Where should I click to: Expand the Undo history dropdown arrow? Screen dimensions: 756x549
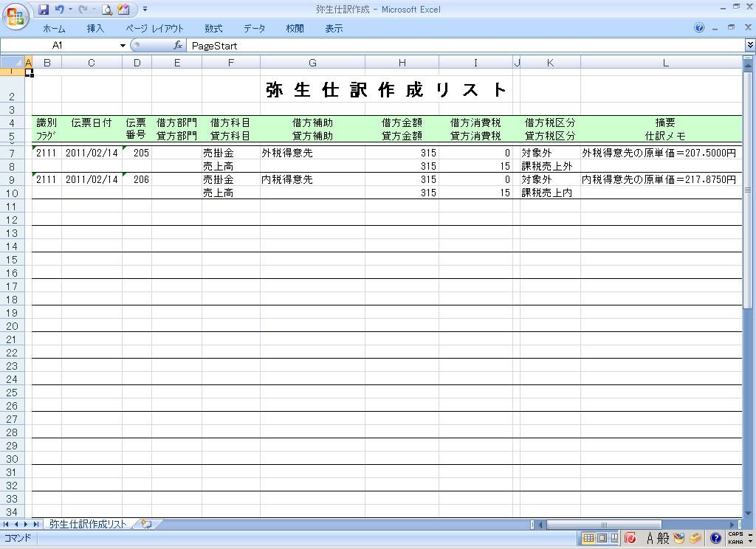pos(70,9)
